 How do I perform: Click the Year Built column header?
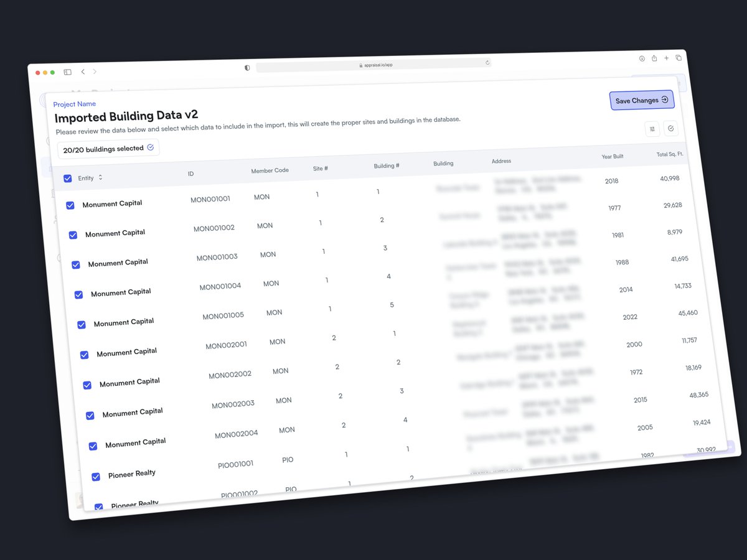point(613,156)
